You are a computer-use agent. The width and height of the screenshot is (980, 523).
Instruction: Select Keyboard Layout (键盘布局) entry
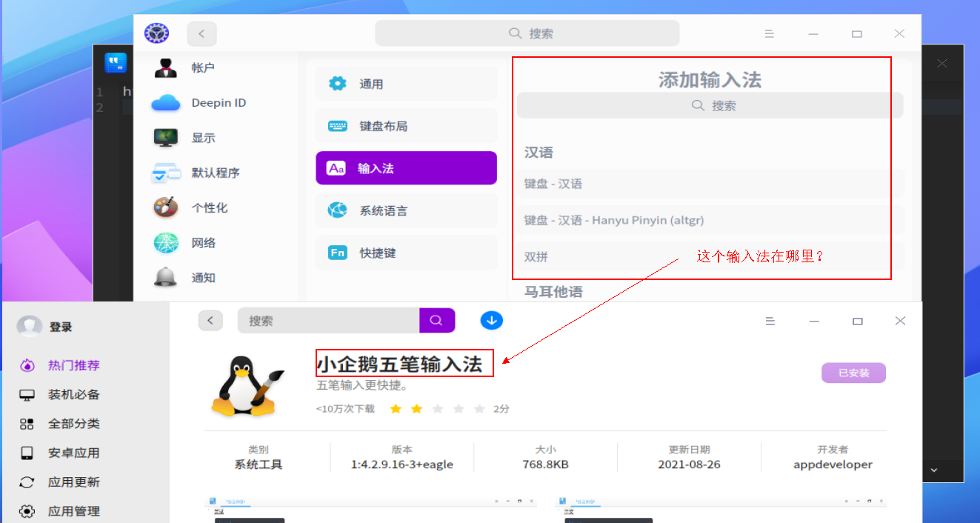tap(406, 126)
